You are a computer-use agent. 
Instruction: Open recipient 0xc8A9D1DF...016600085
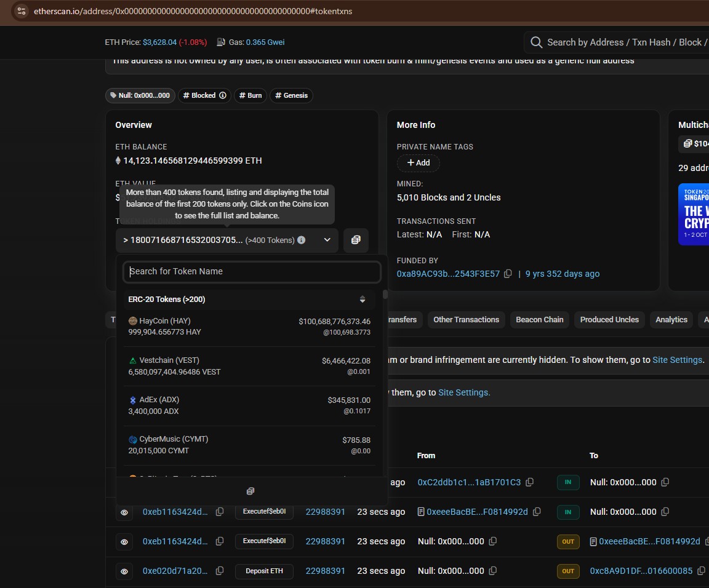(641, 571)
